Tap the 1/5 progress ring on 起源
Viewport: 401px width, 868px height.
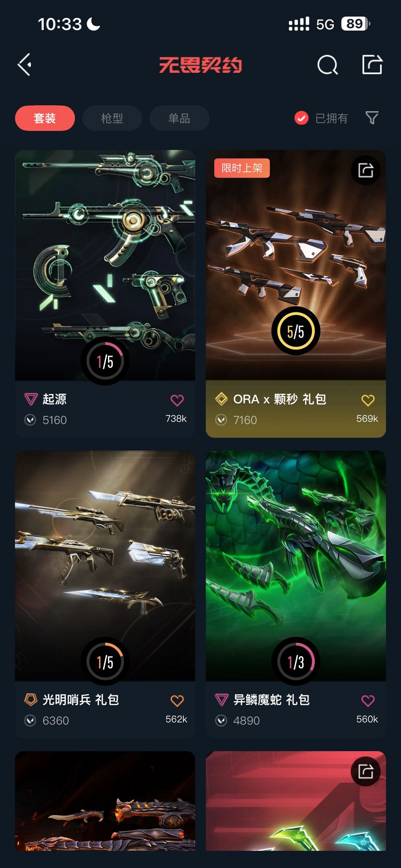105,361
